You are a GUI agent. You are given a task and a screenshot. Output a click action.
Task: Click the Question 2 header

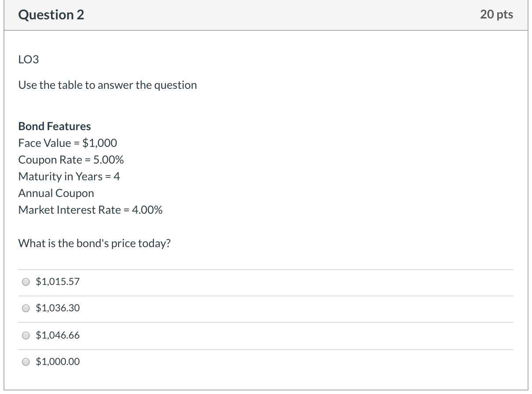coord(51,15)
